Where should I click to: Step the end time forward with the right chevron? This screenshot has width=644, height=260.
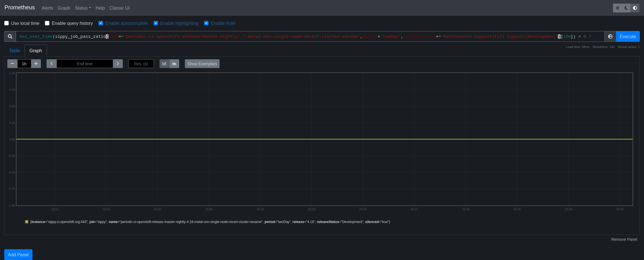[118, 64]
